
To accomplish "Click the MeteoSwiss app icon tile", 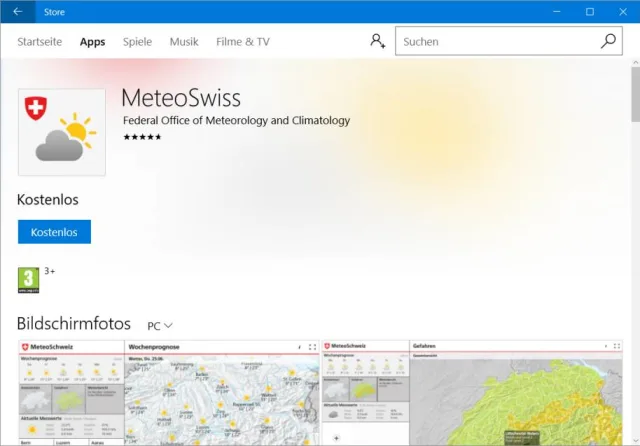I will [x=62, y=132].
